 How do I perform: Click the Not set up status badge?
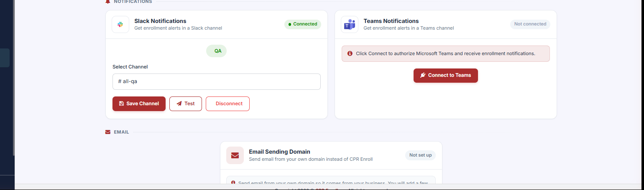420,155
